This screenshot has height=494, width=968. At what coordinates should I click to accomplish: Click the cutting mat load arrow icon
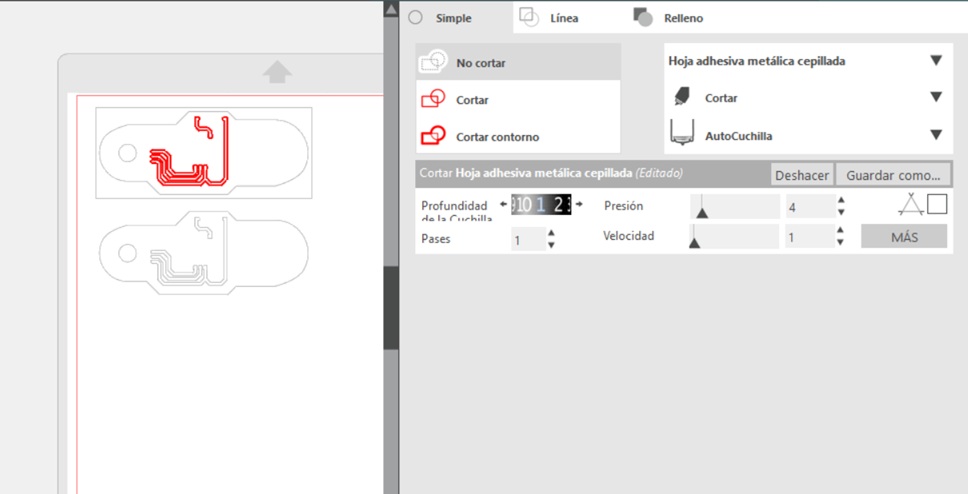[x=277, y=72]
